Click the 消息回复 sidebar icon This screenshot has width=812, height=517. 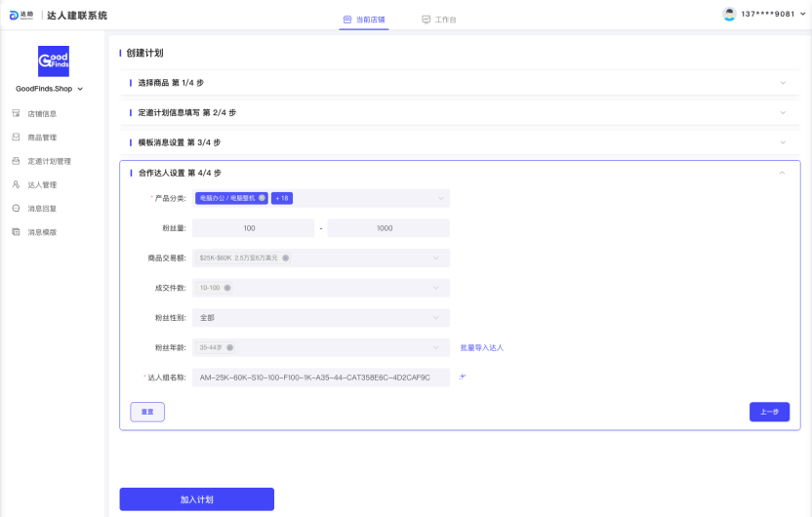pos(16,208)
